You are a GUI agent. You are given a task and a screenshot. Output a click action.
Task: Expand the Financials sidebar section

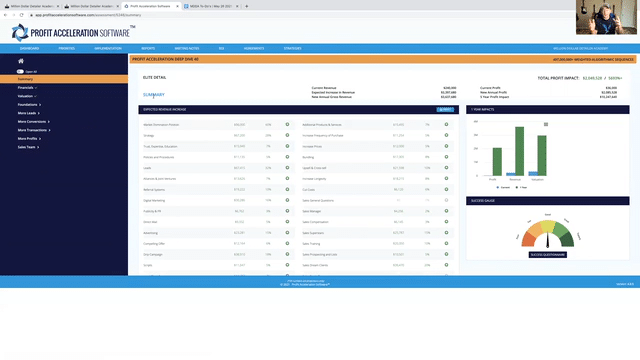pos(27,88)
